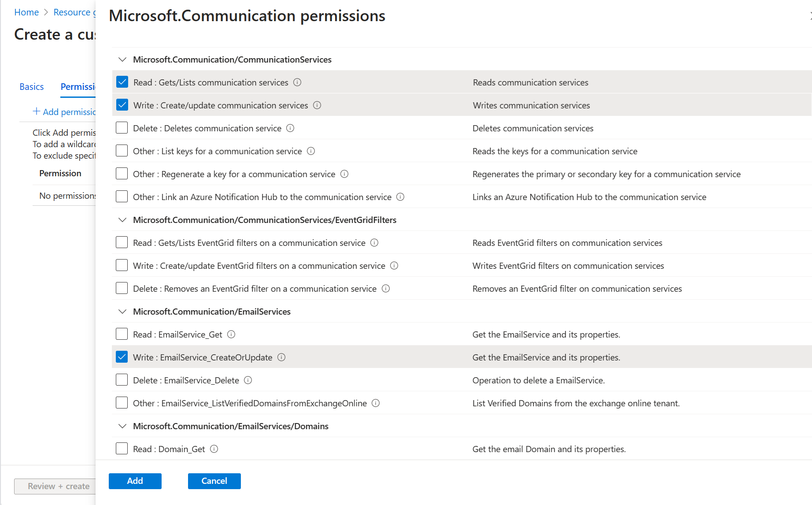
Task: Uncheck Write EmailService_CreateOrUpdate permission
Action: coord(122,357)
